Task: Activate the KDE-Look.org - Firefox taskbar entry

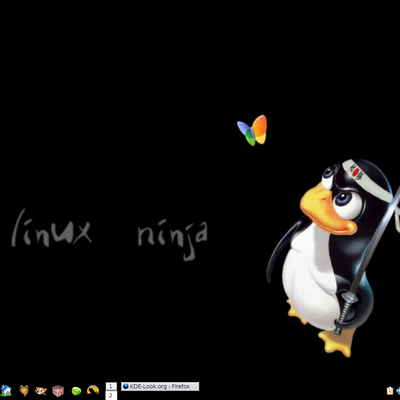Action: 160,386
